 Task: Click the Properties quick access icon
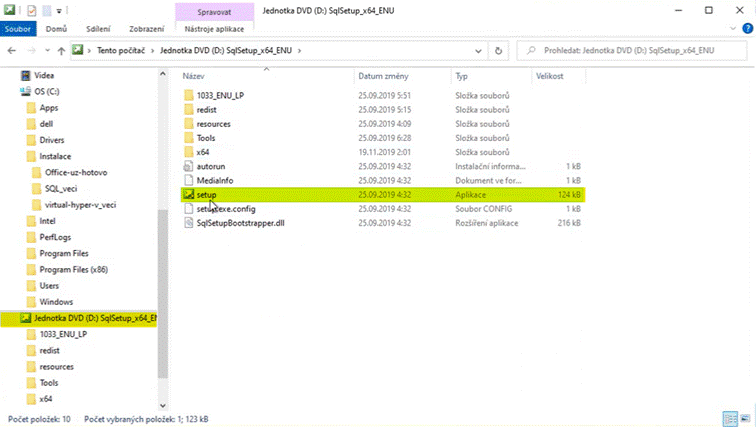pyautogui.click(x=31, y=10)
